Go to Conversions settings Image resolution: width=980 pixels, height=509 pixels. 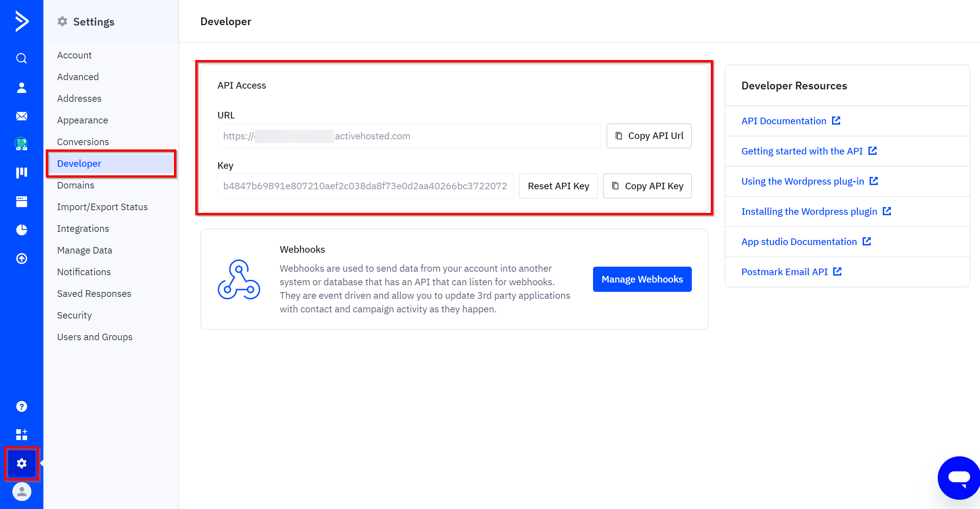coord(83,142)
